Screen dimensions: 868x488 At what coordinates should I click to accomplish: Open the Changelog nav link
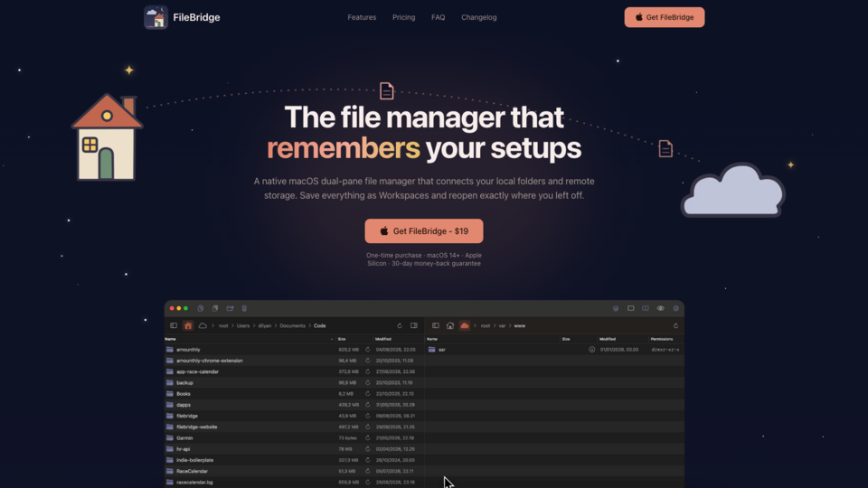[x=479, y=17]
